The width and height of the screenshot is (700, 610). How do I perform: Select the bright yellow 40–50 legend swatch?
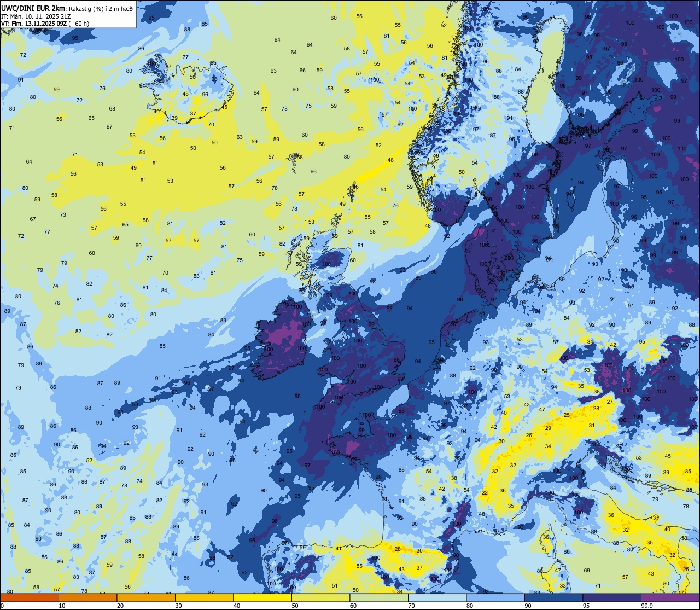pyautogui.click(x=262, y=598)
